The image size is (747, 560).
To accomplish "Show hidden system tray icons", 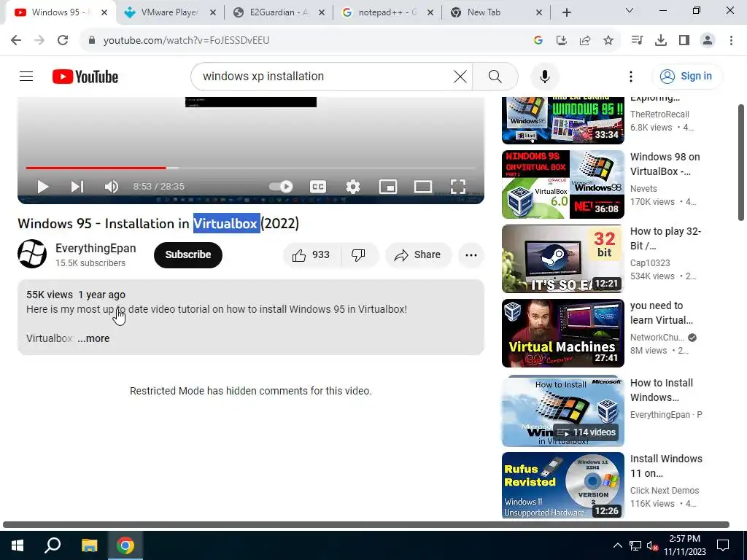I will (x=617, y=545).
